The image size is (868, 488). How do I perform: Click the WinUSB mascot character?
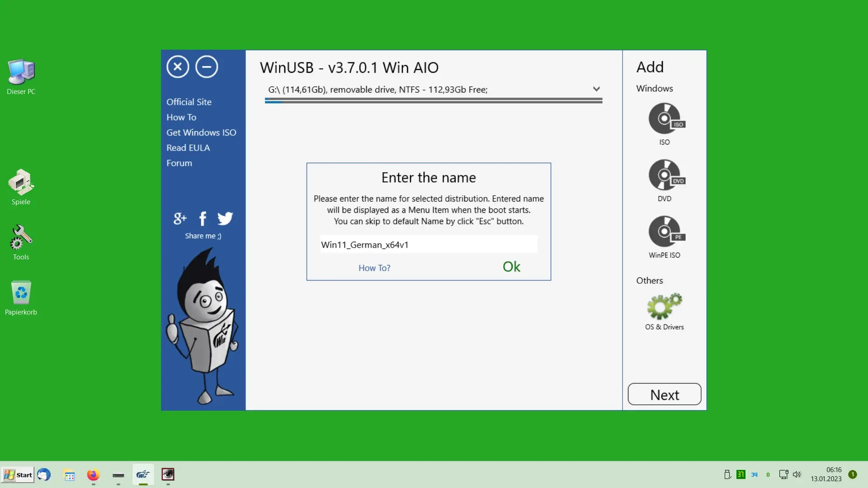[203, 326]
